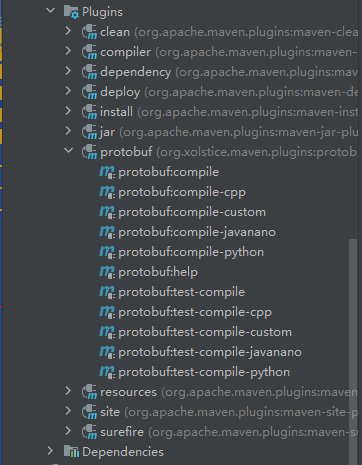Click the protobuf:compile goal icon
This screenshot has width=362, height=465.
coord(107,172)
